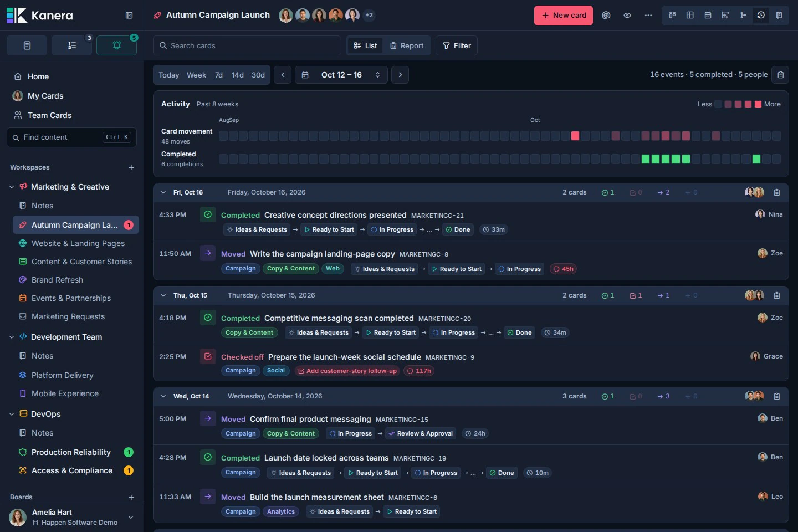Go to the next date range

400,75
